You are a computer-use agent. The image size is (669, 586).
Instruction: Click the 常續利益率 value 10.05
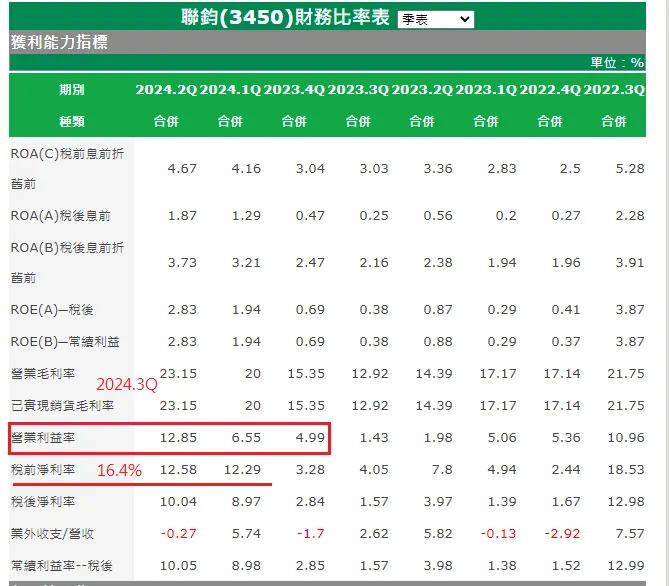point(178,566)
